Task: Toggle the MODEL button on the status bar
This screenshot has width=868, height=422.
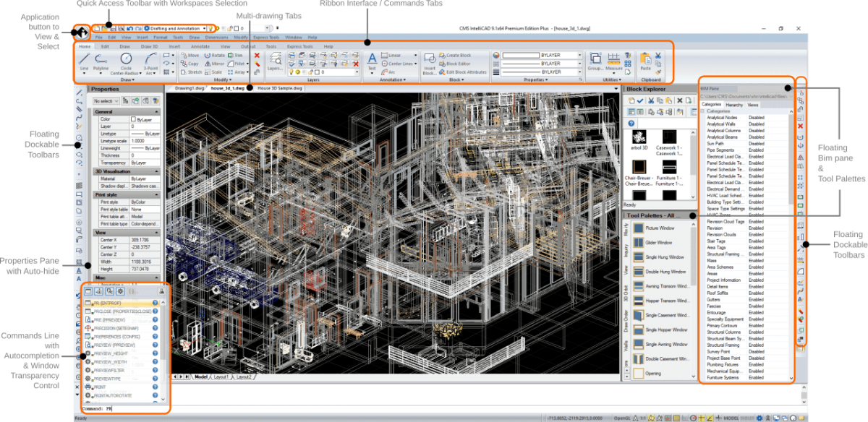Action: 731,418
